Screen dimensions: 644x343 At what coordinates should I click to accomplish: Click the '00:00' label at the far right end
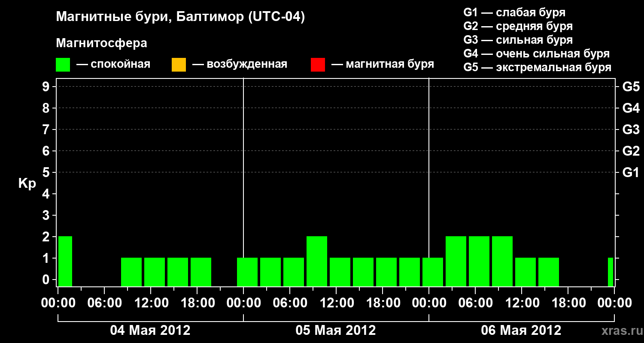tap(614, 303)
